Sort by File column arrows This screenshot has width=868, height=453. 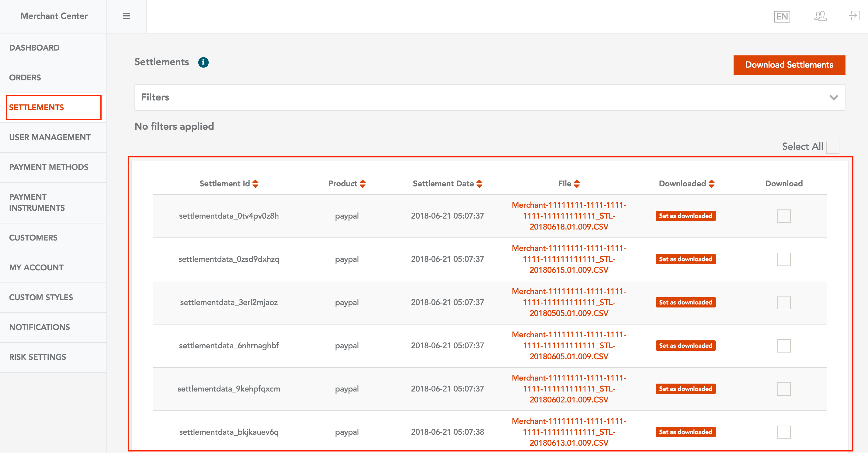click(x=577, y=184)
